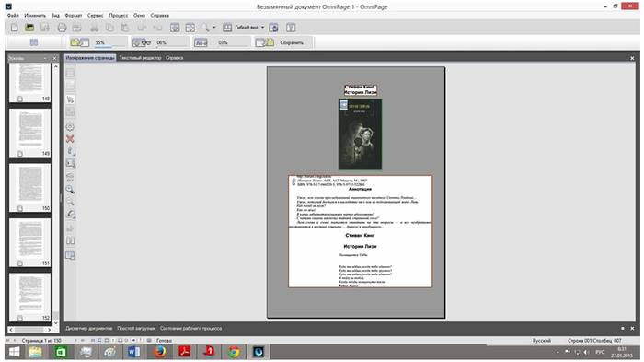Switch to Текстовый редактор tab
644x362 pixels.
[x=141, y=58]
